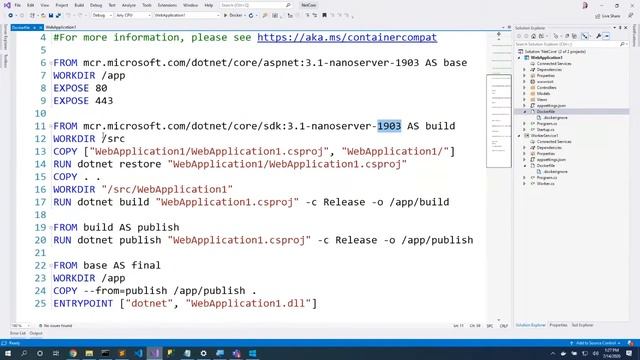Screen dimensions: 640x360
Task: Click Windows taskbar search icon
Action: point(24,353)
